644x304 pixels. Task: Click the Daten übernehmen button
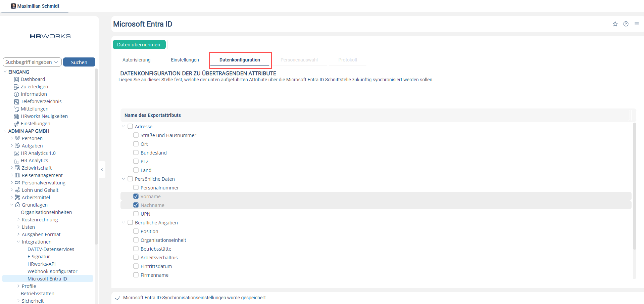pyautogui.click(x=139, y=45)
